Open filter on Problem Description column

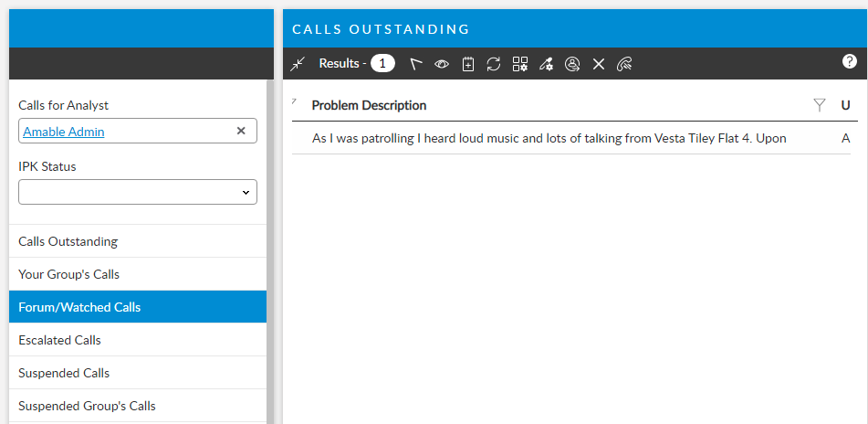(820, 106)
